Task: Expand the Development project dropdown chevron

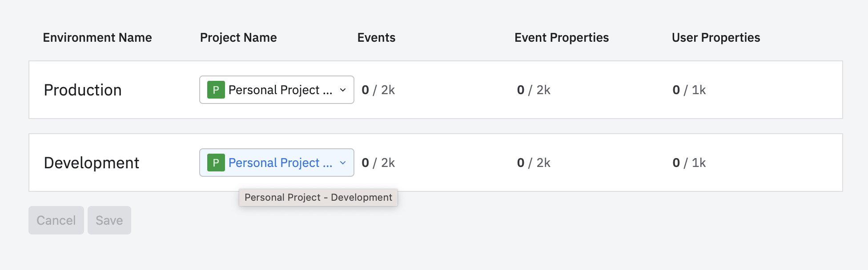Action: click(343, 163)
